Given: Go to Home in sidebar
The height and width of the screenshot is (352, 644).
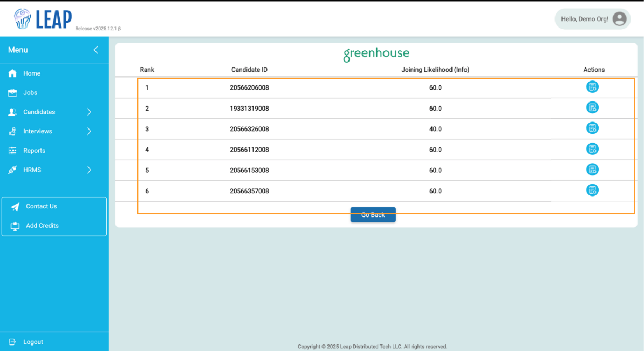Looking at the screenshot, I should click(31, 73).
